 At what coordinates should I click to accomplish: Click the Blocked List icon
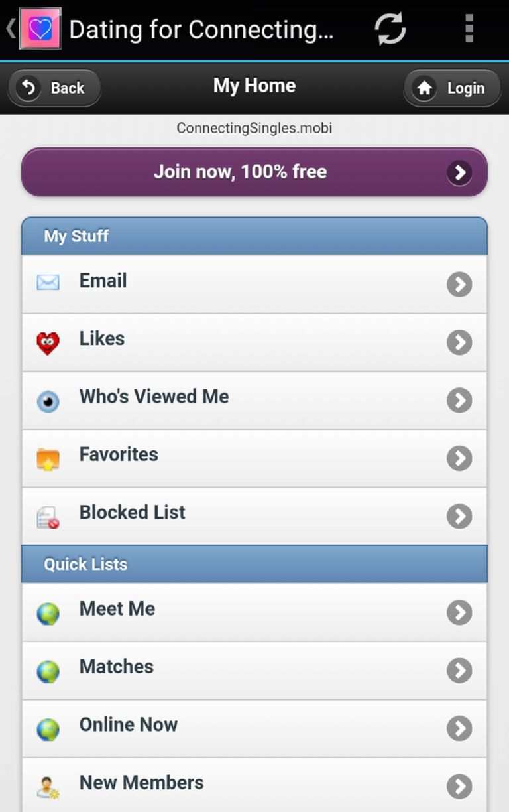(x=48, y=517)
